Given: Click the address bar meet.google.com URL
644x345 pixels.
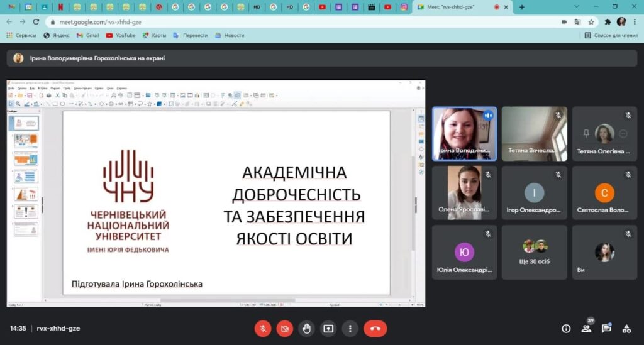Looking at the screenshot, I should [x=100, y=22].
